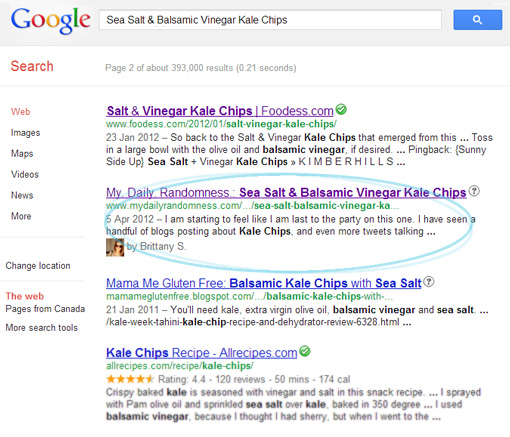Select Maps in the left sidebar
510x437 pixels.
pyautogui.click(x=22, y=154)
